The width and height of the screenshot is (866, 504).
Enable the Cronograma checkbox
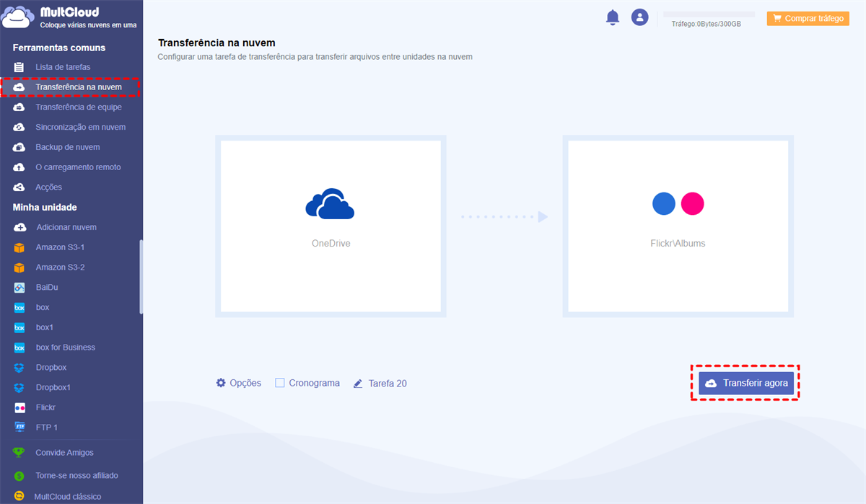[280, 383]
